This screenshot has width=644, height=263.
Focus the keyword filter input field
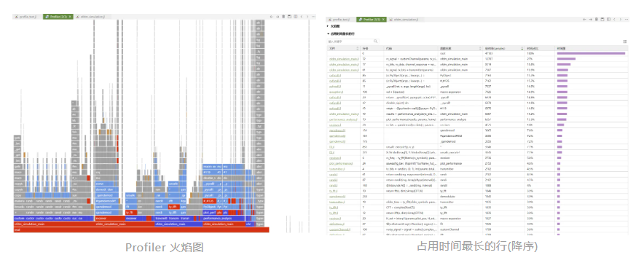pyautogui.click(x=353, y=42)
